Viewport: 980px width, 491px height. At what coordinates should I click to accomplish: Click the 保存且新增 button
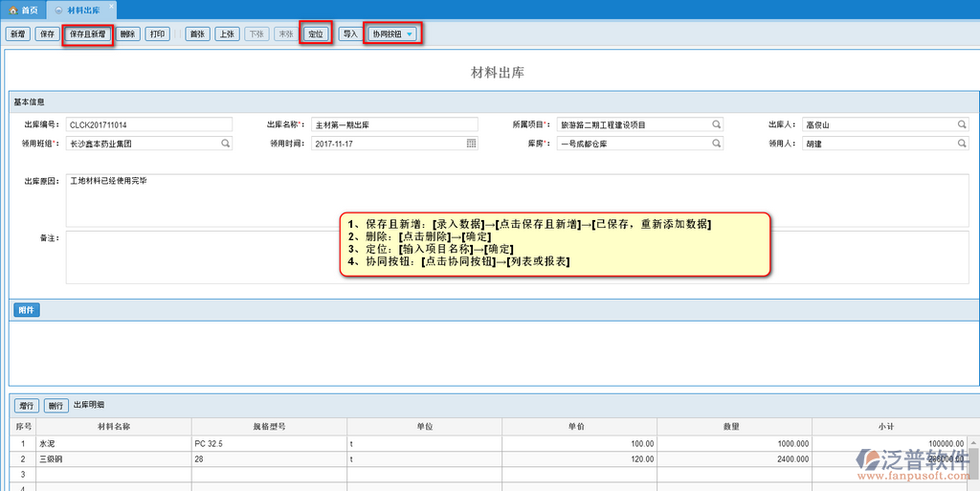(88, 34)
